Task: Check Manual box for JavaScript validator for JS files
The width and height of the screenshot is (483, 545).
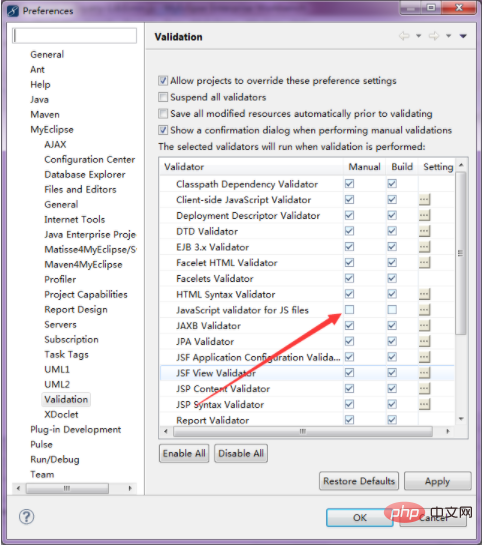Action: 350,309
